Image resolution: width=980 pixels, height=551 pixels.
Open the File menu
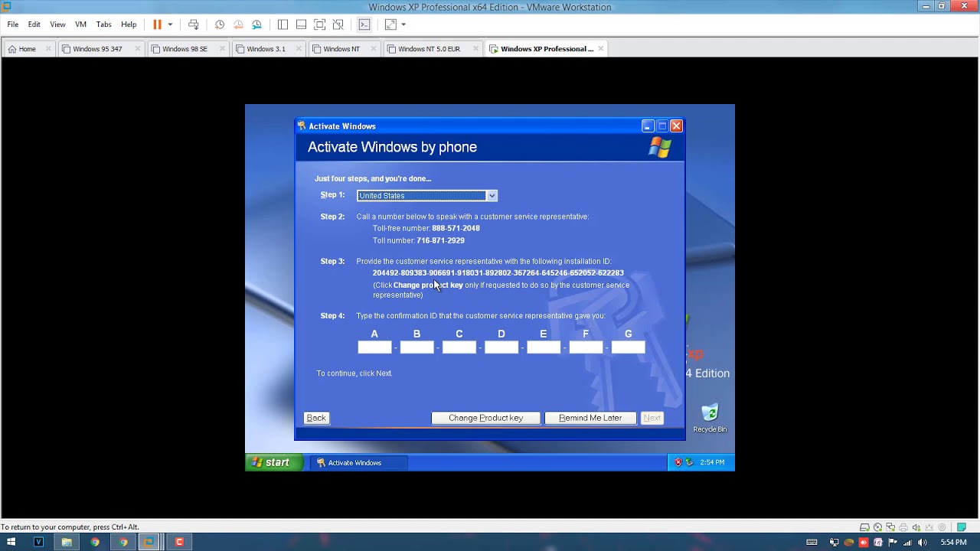(x=13, y=24)
